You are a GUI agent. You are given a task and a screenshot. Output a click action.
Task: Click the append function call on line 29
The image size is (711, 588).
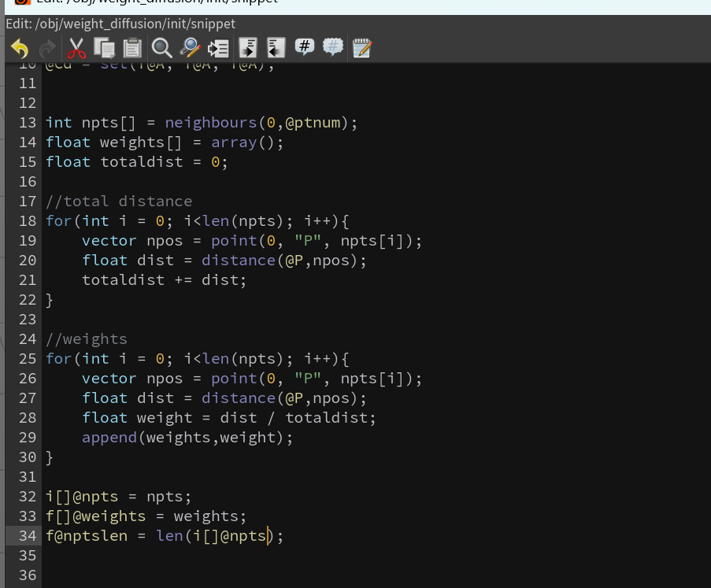[109, 438]
